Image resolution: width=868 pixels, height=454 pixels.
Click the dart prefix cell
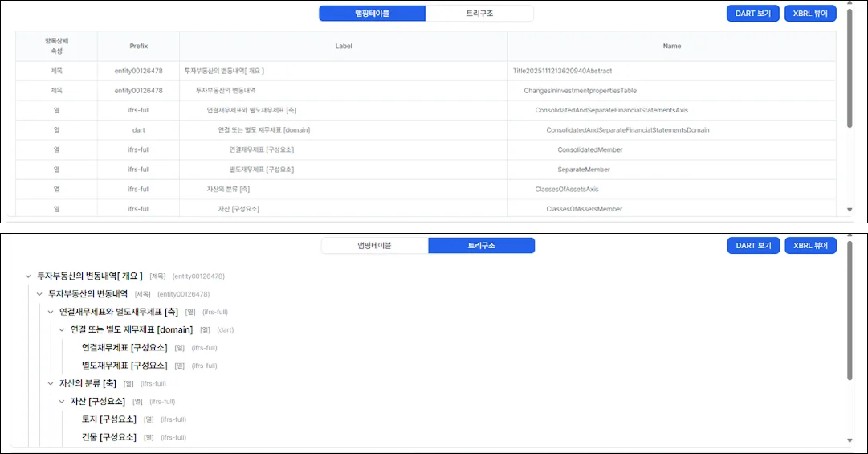pyautogui.click(x=138, y=130)
